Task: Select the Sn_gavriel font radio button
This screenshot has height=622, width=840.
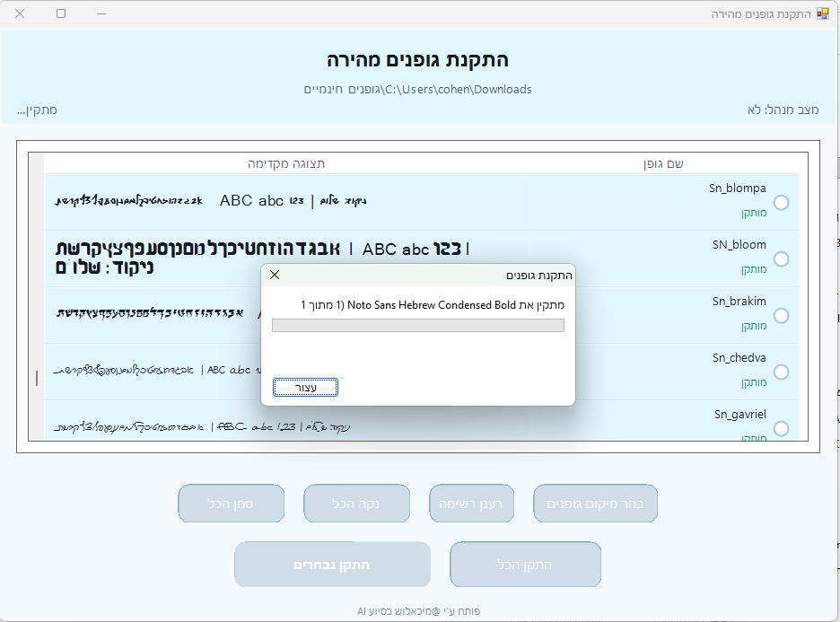Action: click(781, 429)
